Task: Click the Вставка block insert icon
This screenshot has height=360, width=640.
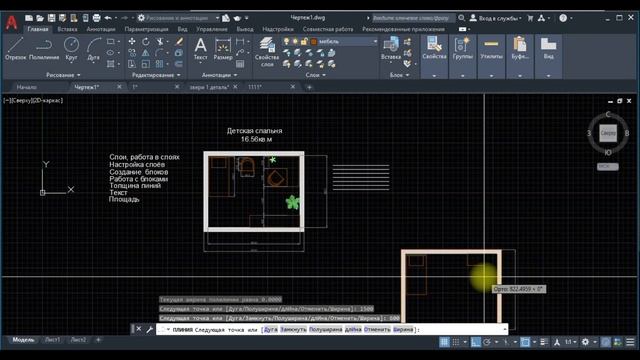Action: 391,49
